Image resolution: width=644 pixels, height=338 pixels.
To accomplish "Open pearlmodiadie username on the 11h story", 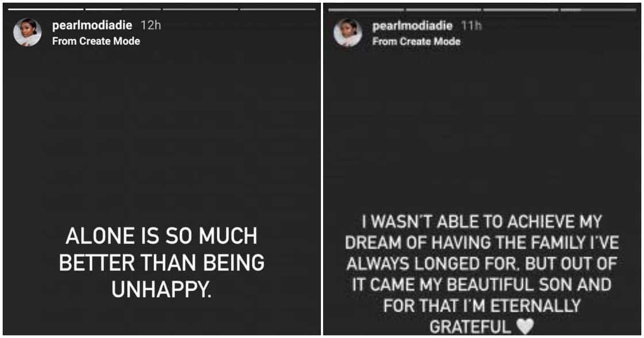I will point(413,26).
